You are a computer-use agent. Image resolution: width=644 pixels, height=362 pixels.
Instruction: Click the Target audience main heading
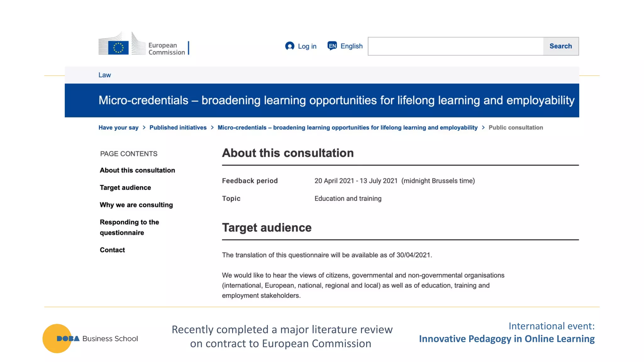[267, 228]
